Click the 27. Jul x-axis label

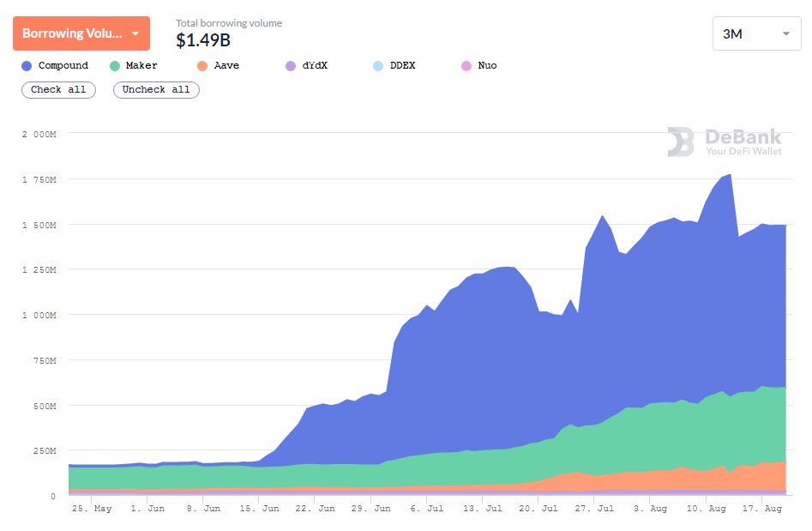594,509
